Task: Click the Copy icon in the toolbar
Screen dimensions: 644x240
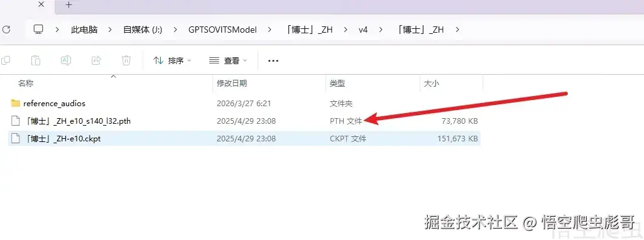Action: 5,60
